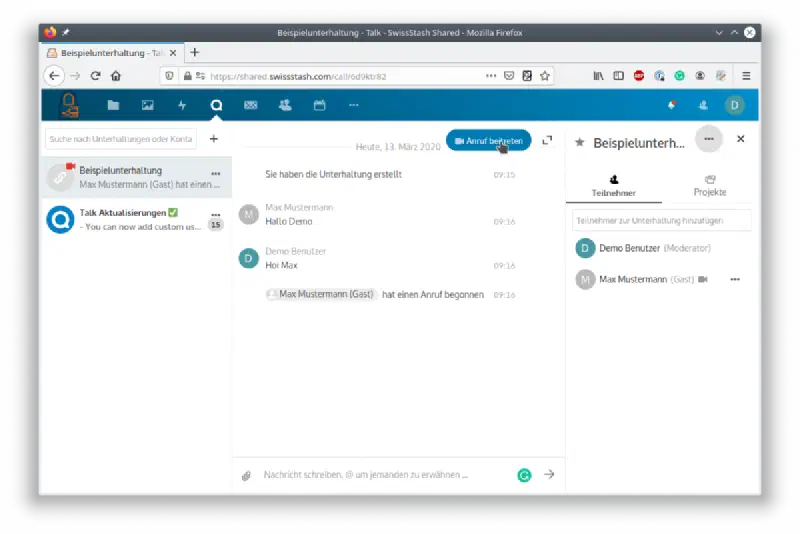The height and width of the screenshot is (534, 800).
Task: Reload the current page
Action: pyautogui.click(x=95, y=76)
